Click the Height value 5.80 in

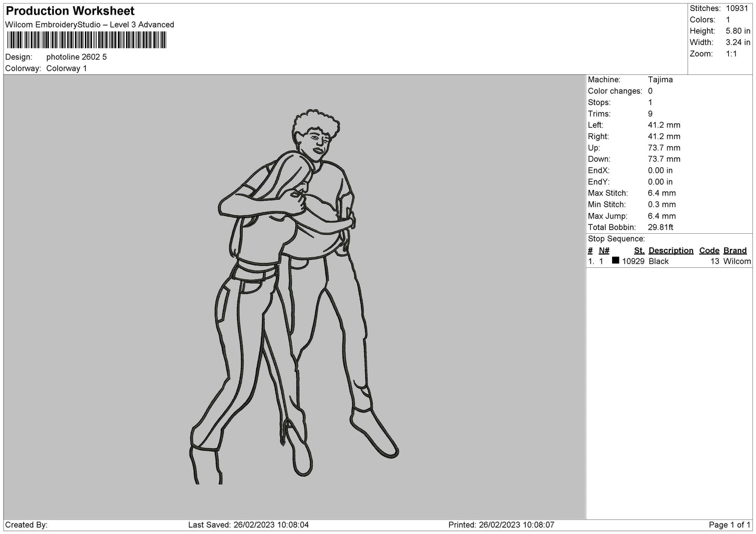[738, 31]
